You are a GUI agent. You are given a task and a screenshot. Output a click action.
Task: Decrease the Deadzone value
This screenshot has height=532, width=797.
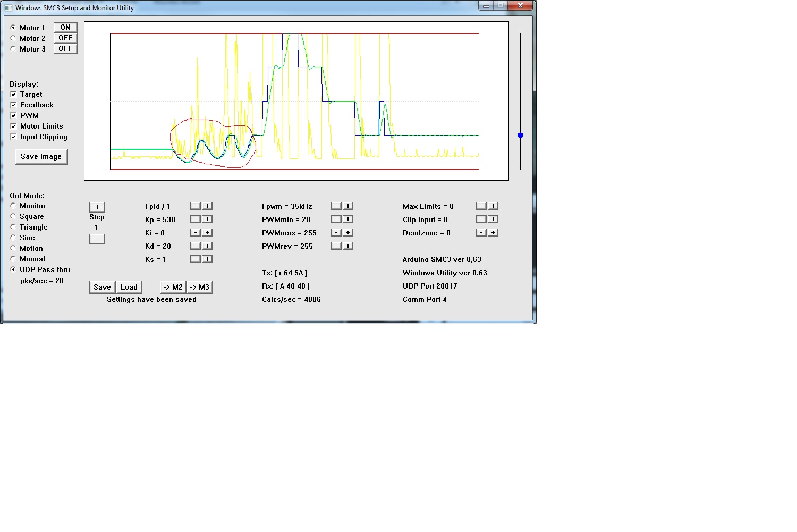481,233
